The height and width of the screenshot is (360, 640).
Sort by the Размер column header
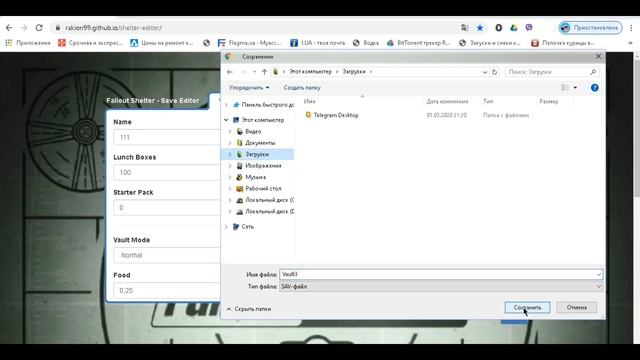pos(549,101)
